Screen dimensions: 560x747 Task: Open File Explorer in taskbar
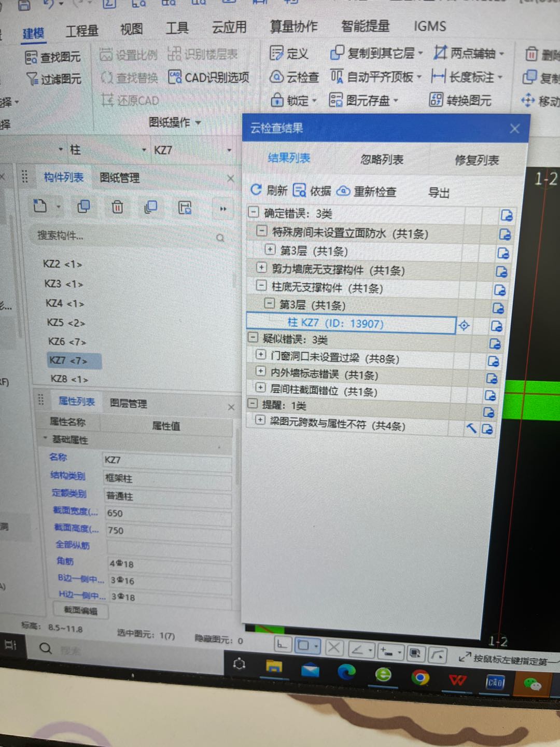coord(274,667)
